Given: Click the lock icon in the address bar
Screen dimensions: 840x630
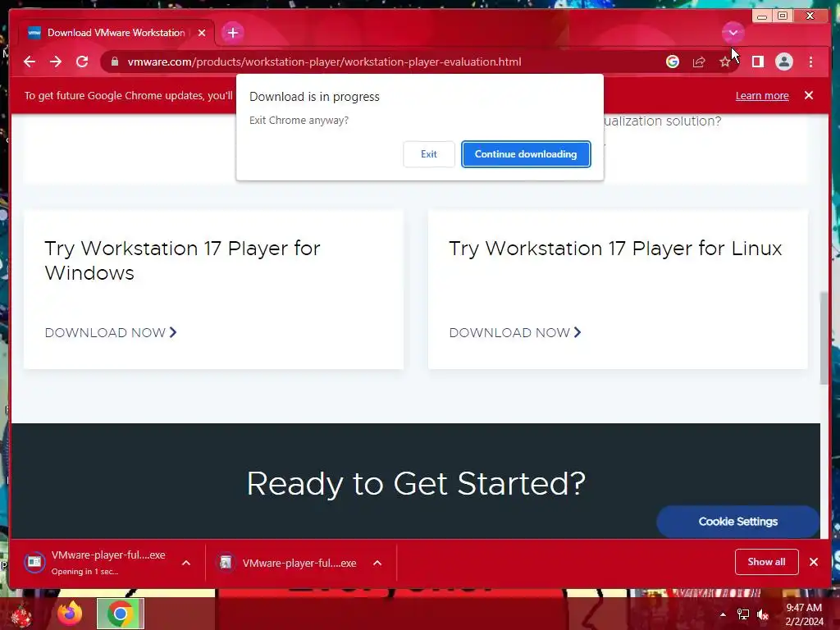Looking at the screenshot, I should 114,62.
